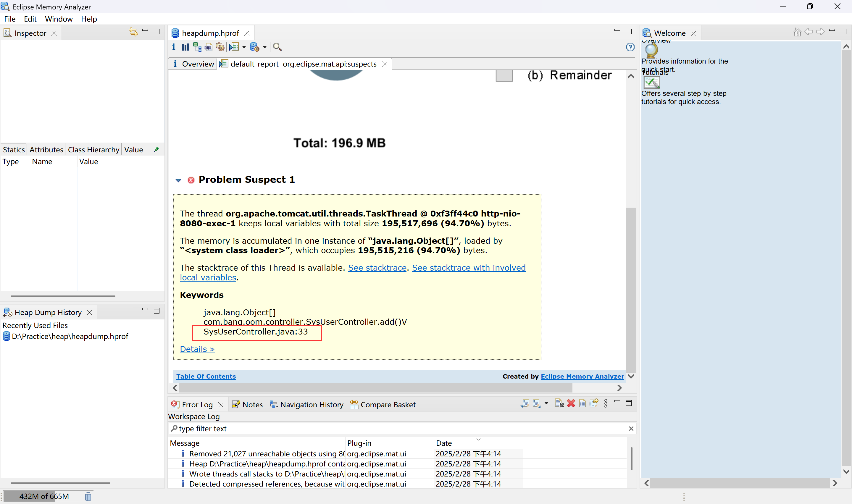This screenshot has width=852, height=504.
Task: Click the Details » link
Action: coord(197,349)
